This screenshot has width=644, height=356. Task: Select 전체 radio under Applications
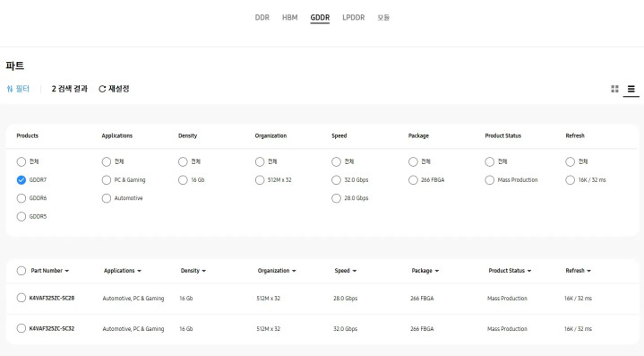107,161
